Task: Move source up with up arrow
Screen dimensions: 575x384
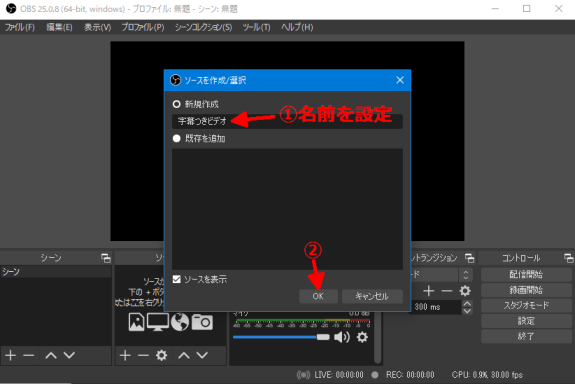Action: [184, 355]
